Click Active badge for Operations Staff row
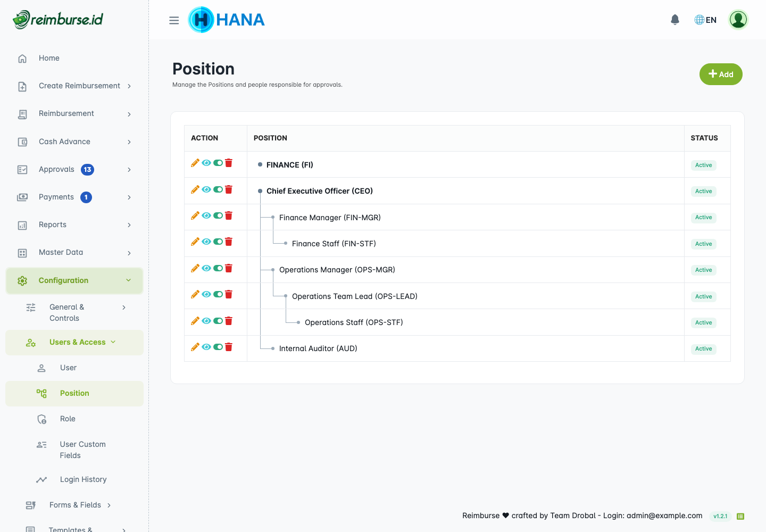Viewport: 766px width, 532px height. (703, 322)
